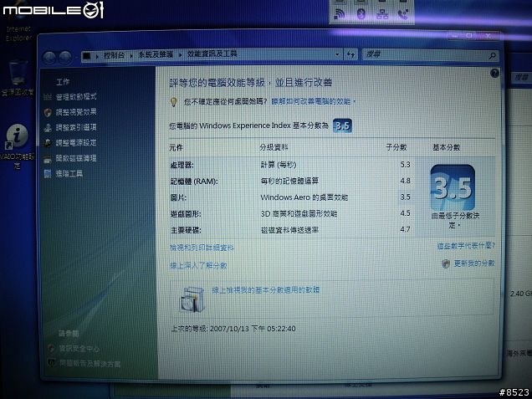Viewport: 532px width, 399px height.
Task: Click the small 3.5 base score badge
Action: 342,125
